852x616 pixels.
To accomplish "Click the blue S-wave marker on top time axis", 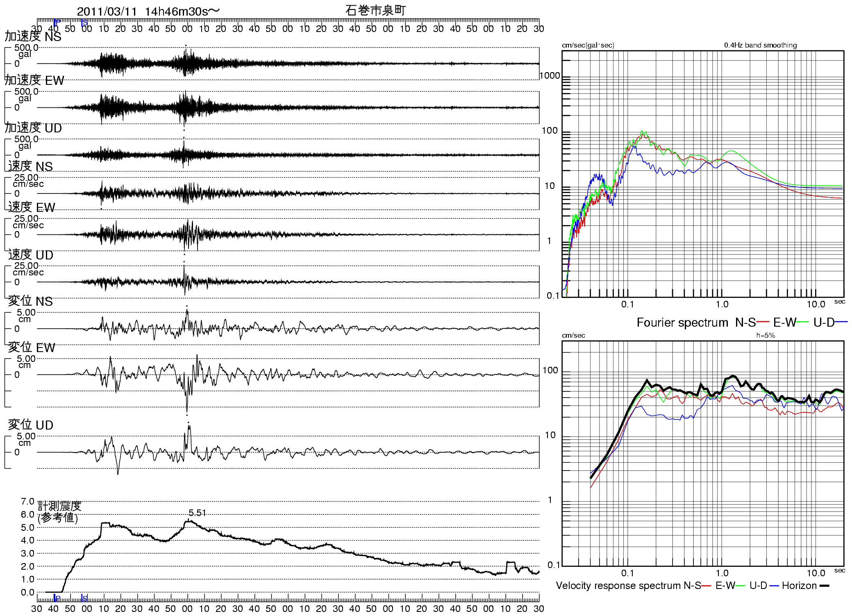I will 84,22.
